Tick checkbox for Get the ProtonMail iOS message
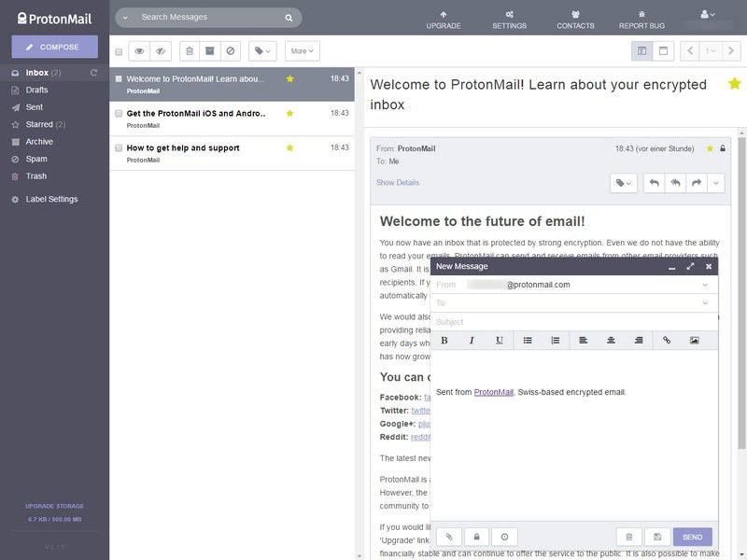The image size is (747, 560). (119, 113)
